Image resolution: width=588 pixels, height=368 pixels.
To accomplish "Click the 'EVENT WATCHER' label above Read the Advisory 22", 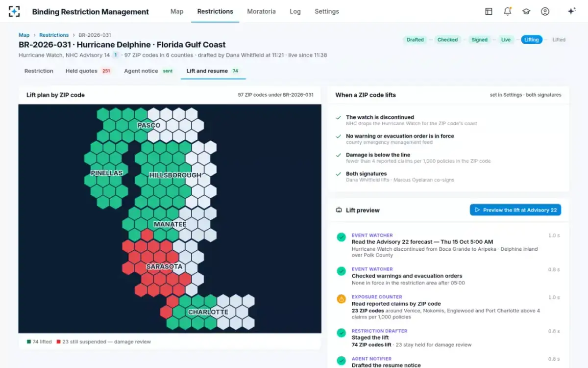I will point(372,236).
